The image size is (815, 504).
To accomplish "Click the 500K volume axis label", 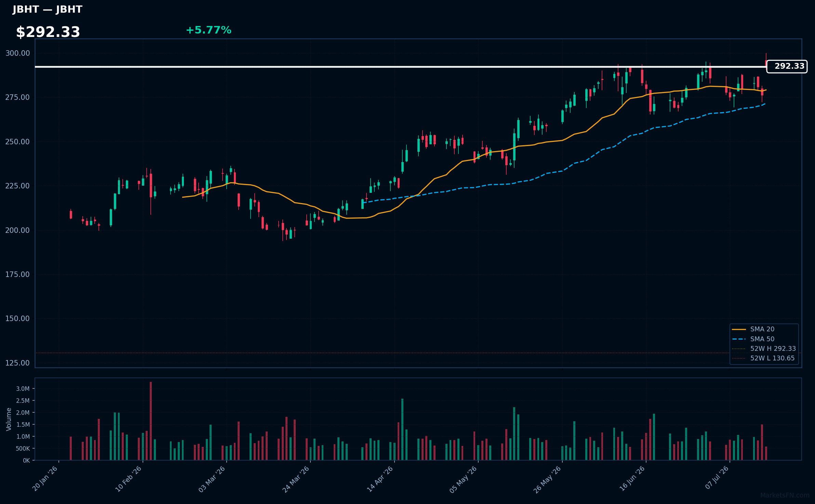I will [x=23, y=449].
